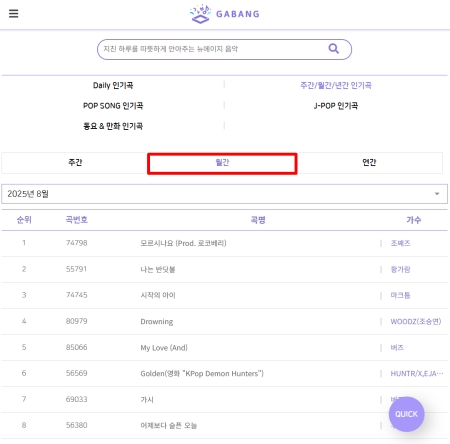Click rank 4 beside song 80979
The height and width of the screenshot is (444, 450).
pos(24,321)
